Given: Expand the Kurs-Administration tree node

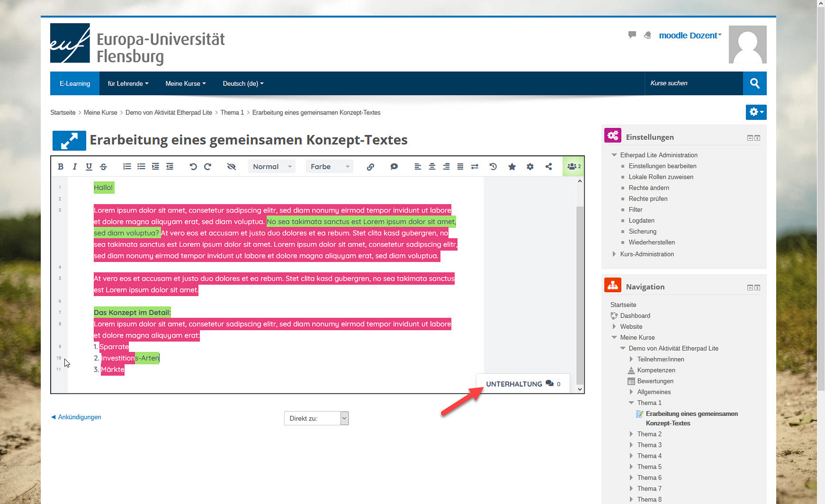Looking at the screenshot, I should click(x=614, y=254).
